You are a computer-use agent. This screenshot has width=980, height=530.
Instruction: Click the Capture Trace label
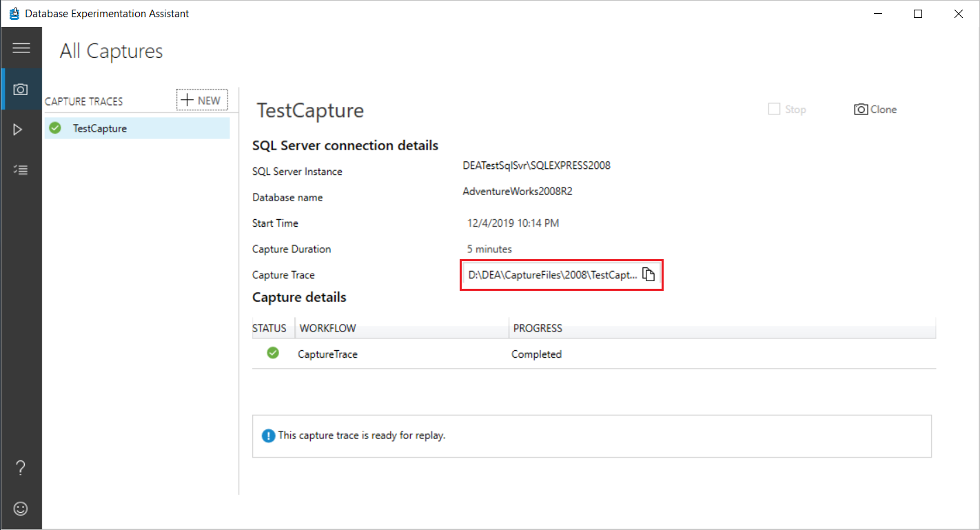tap(283, 275)
